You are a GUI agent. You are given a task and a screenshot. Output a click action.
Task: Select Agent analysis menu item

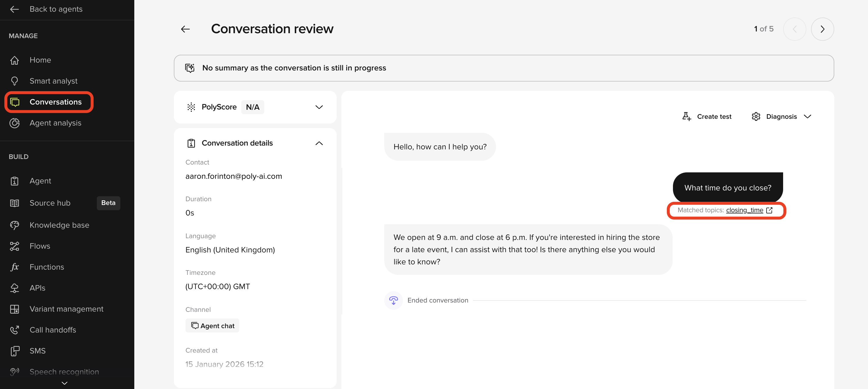[55, 123]
